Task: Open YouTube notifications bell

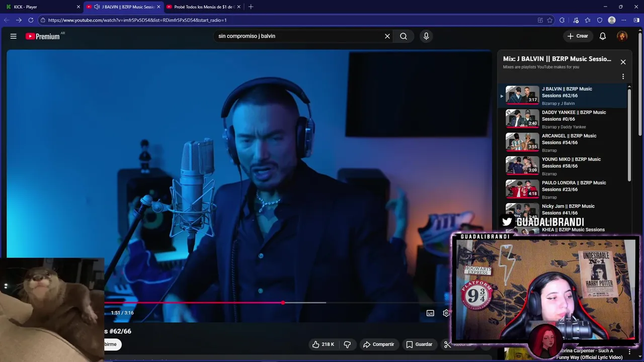Action: pos(603,36)
